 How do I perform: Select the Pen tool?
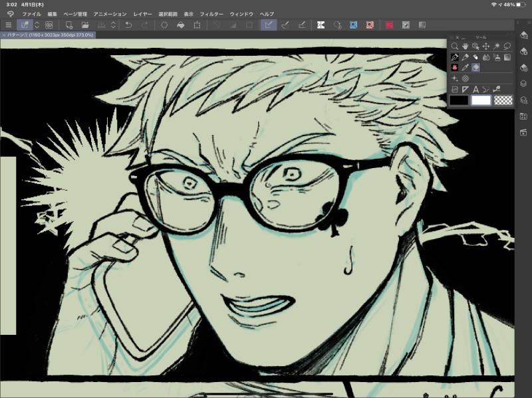tap(455, 57)
